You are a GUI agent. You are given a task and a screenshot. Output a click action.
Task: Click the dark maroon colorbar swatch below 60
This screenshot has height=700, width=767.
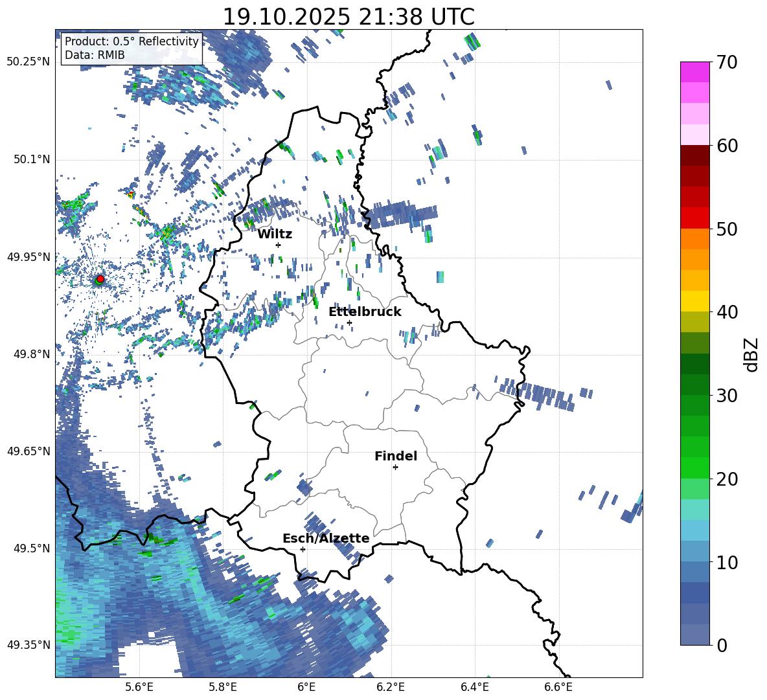coord(695,155)
